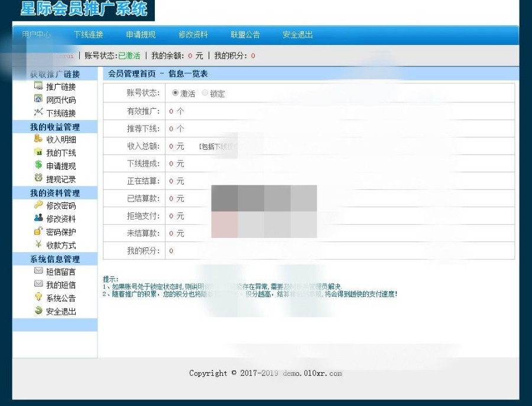Click the 收款方式 yen icon
Screen dimensions: 532x406
38,244
